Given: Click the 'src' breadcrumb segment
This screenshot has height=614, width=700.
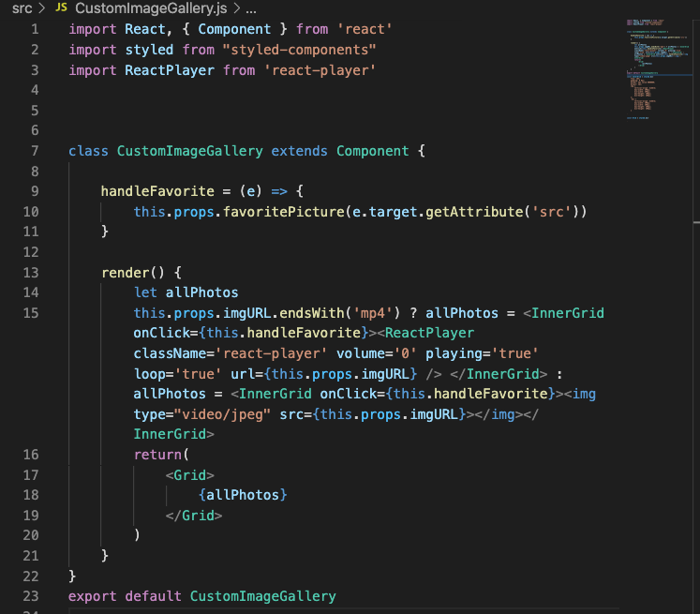Looking at the screenshot, I should point(22,8).
